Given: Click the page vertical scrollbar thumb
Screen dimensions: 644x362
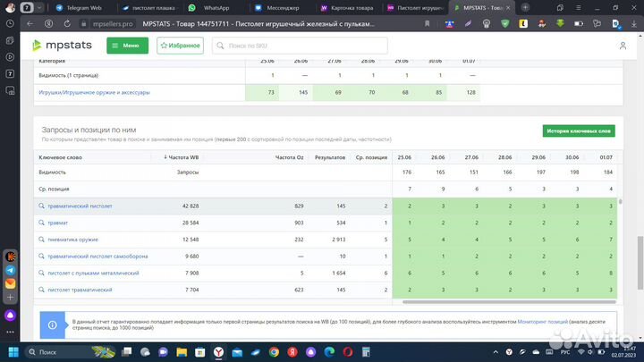Looking at the screenshot, I should tap(640, 262).
